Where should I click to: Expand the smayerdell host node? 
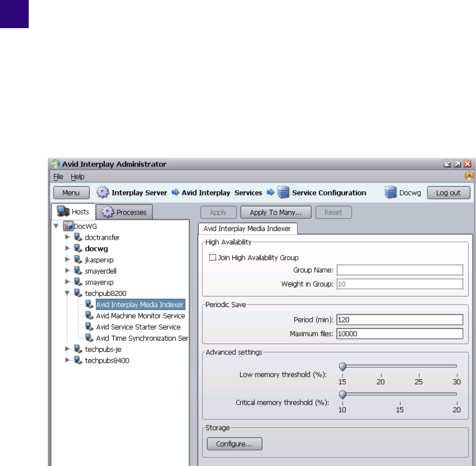[x=67, y=271]
